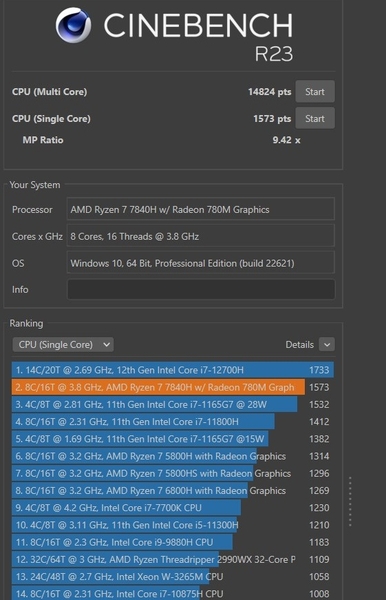The image size is (386, 600).
Task: Click the score 1532 in the ranking
Action: (x=319, y=404)
